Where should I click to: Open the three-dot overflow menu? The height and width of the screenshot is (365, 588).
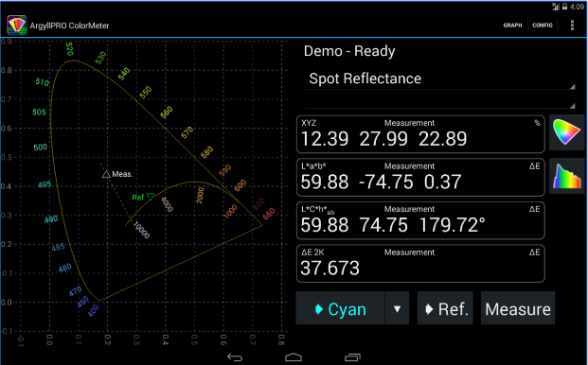[572, 26]
